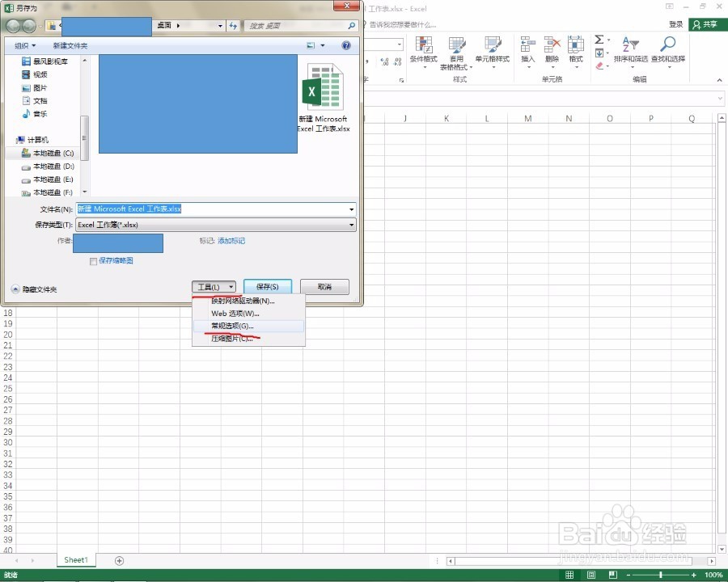Open Format as Table (套用表格格式)

456,53
